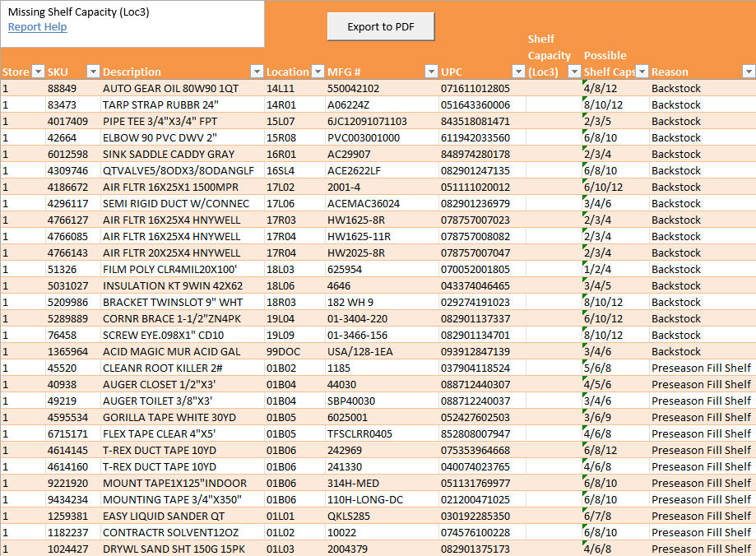Click description MOUNT TAPE1X125"INDOOR
The width and height of the screenshot is (756, 556).
pos(174,483)
